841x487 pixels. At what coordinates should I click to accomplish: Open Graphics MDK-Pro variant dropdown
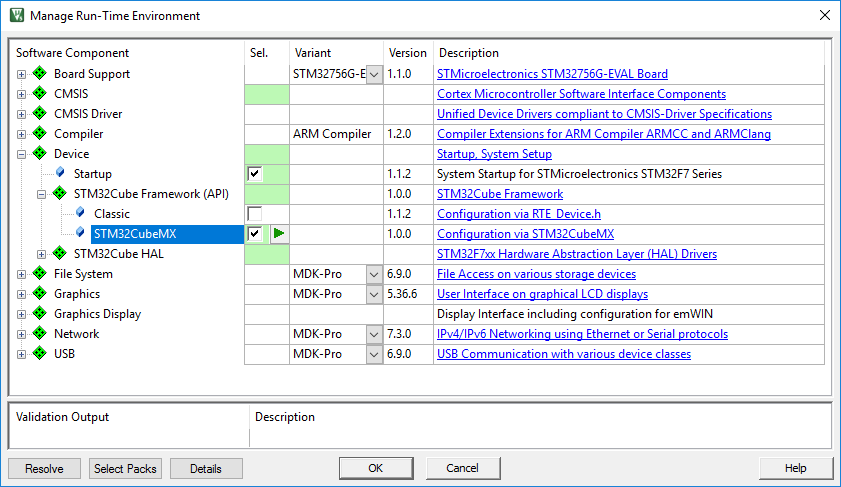coord(374,294)
